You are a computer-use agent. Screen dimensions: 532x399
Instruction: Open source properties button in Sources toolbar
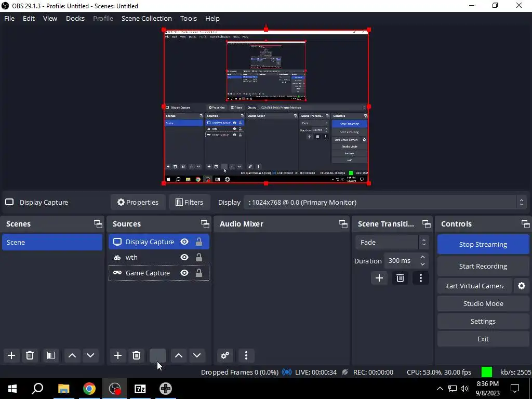tap(157, 355)
